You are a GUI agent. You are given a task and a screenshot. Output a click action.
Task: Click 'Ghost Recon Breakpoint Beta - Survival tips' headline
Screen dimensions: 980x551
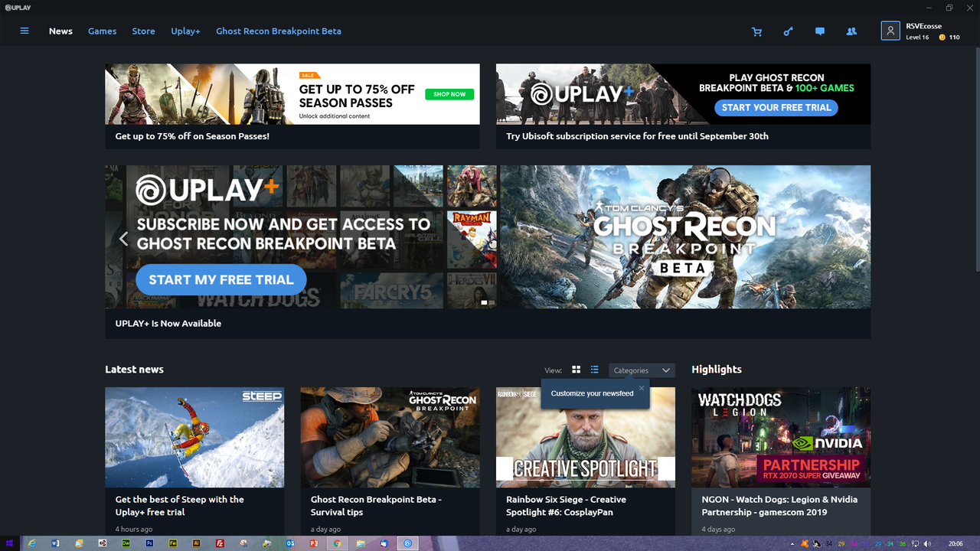(x=376, y=506)
